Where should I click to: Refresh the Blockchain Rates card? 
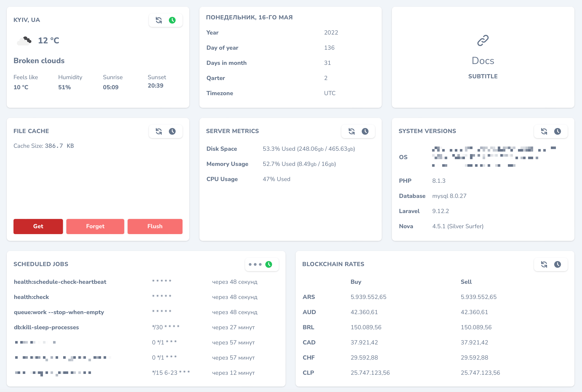pos(544,264)
